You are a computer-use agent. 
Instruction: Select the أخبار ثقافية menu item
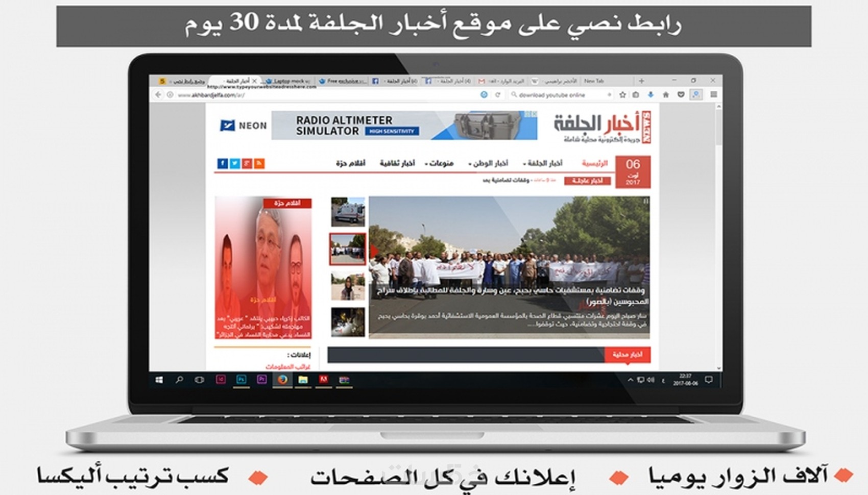point(397,163)
